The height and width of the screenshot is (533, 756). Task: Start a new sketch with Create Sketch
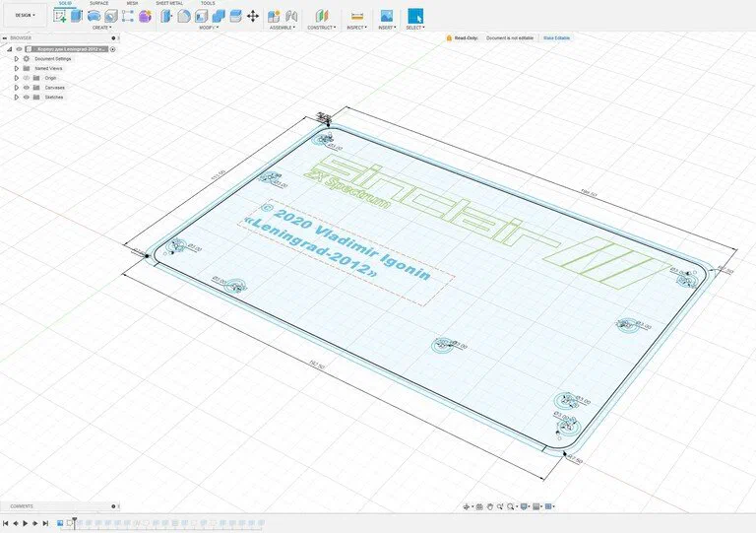pyautogui.click(x=60, y=16)
